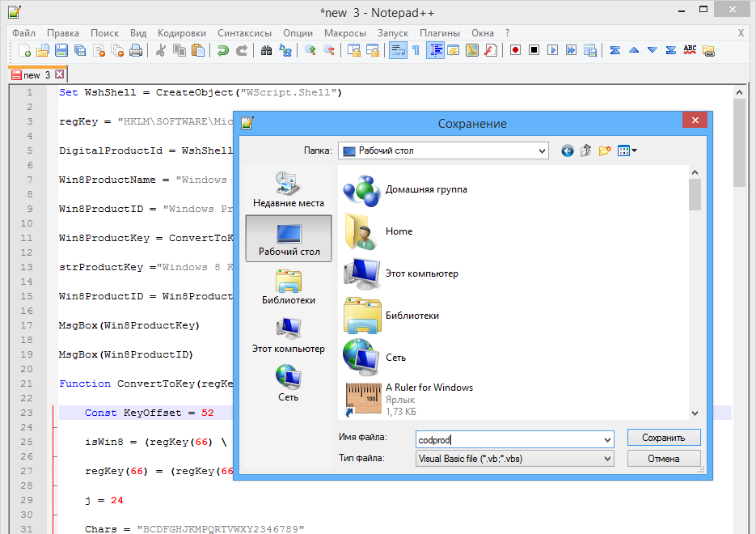Viewport: 756px width, 534px height.
Task: Select Этот компьютер in places bar
Action: click(289, 335)
